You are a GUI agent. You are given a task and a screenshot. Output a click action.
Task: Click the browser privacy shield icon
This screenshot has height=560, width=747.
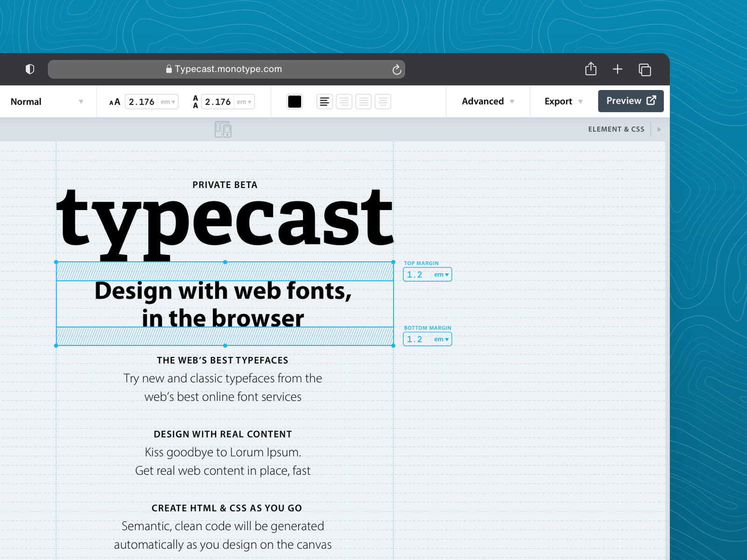30,70
